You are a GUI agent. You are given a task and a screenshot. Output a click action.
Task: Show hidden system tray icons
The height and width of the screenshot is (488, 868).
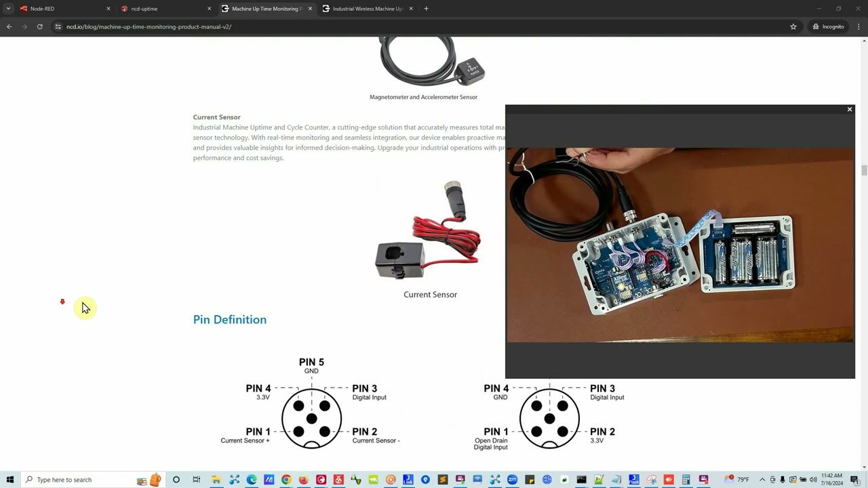pos(762,479)
